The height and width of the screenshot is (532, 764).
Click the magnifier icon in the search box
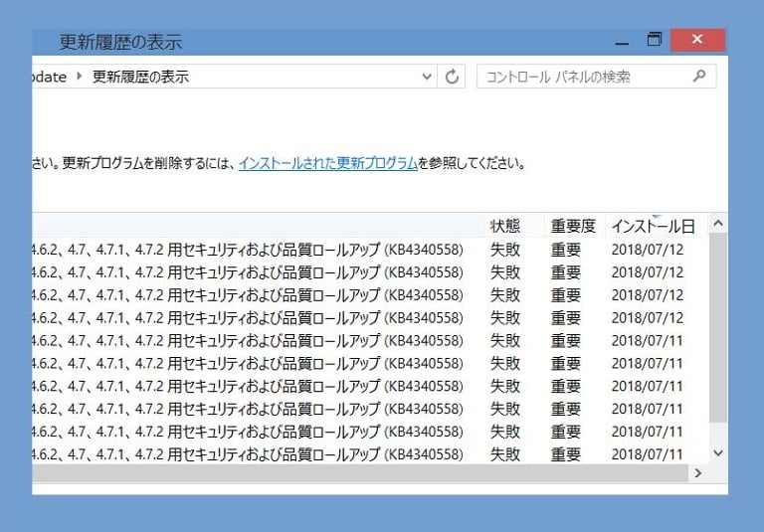coord(699,77)
